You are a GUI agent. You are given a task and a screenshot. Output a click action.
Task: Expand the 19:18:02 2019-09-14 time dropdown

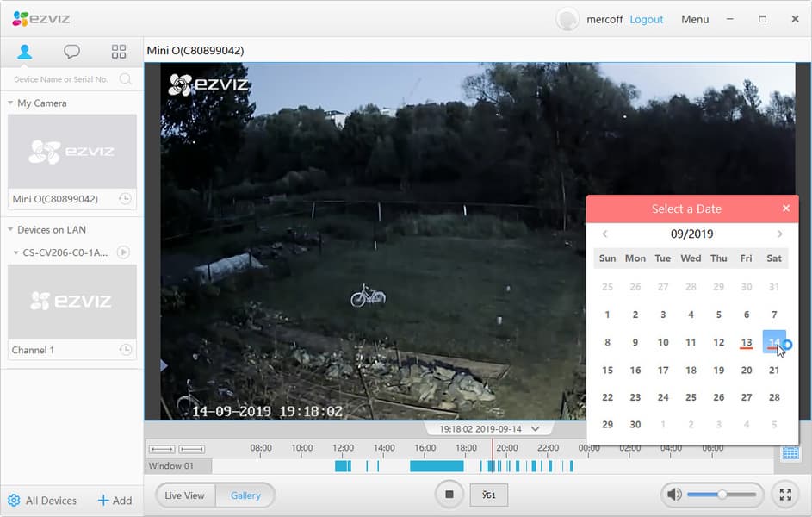pos(536,429)
